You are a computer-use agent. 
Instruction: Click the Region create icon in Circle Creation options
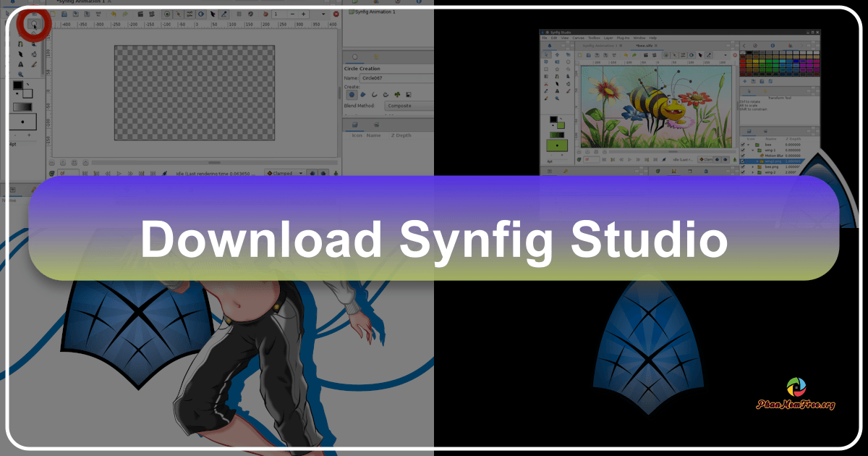tap(363, 94)
